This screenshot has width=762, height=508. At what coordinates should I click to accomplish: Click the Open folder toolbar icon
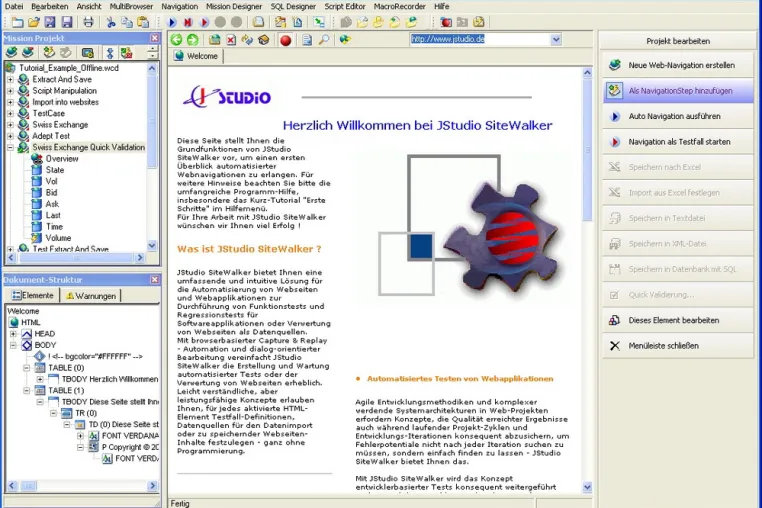[34, 22]
